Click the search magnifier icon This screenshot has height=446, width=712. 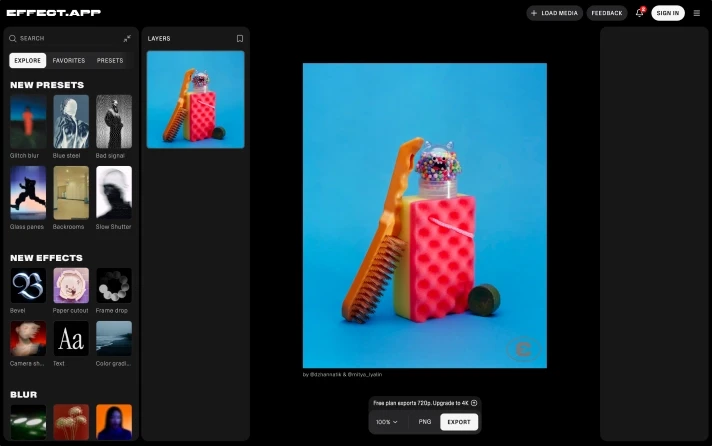tap(13, 39)
